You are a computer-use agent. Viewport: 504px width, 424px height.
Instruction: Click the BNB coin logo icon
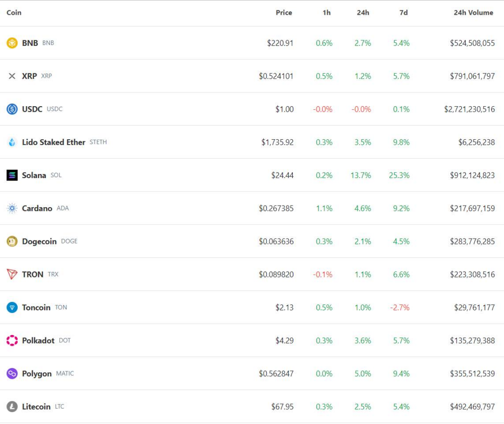point(12,43)
